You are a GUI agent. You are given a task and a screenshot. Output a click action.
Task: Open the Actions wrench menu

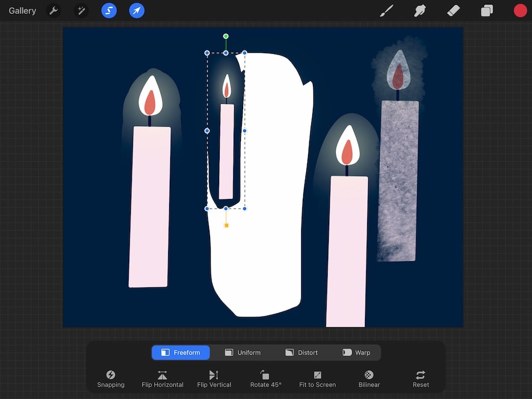[x=53, y=10]
